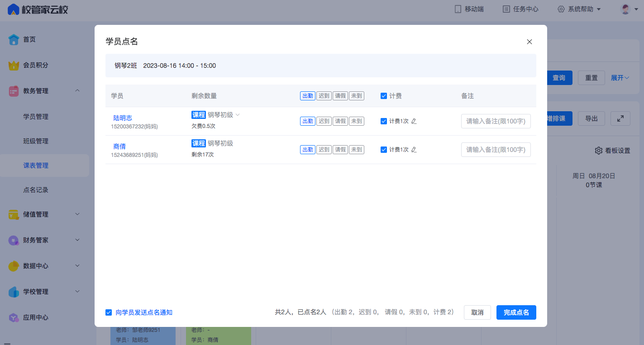Open 钢琴初级 course dropdown for 陆明志
Viewport: 644px width, 345px height.
(238, 115)
